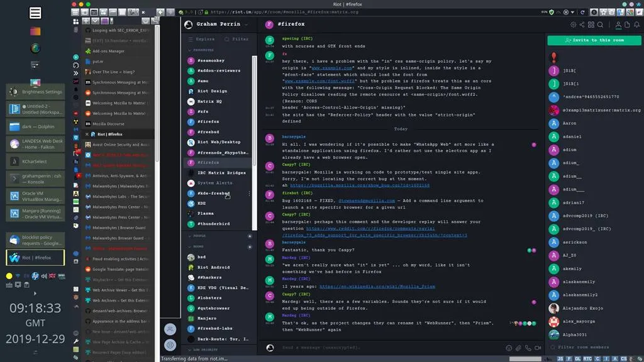Open options dots for #kde-freebsd room
The image size is (644, 362).
249,194
